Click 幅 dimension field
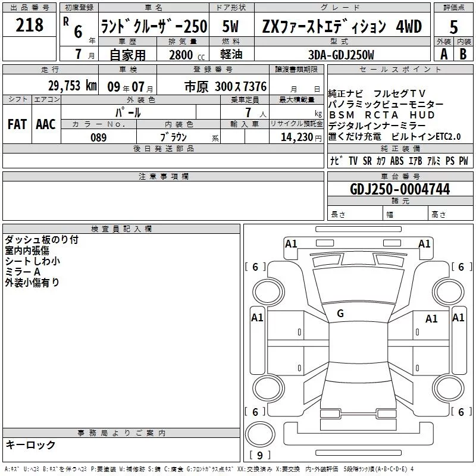 click(405, 214)
